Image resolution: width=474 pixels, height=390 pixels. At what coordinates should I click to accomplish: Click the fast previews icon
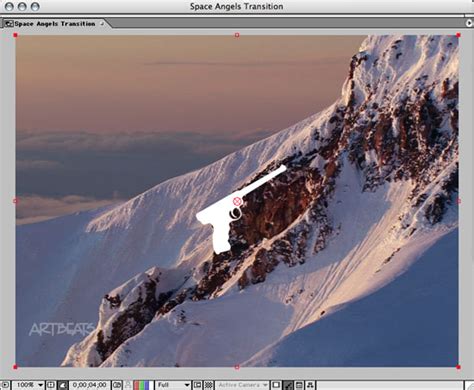pos(288,385)
